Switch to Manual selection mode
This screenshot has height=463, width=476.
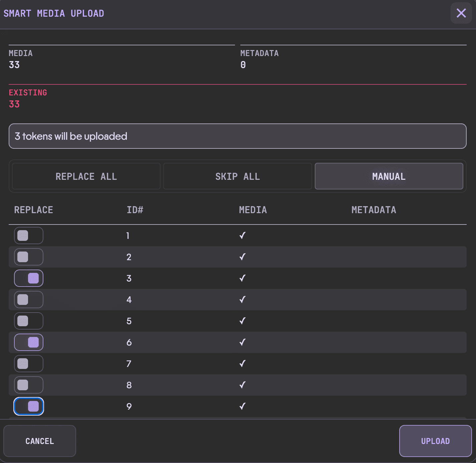389,176
